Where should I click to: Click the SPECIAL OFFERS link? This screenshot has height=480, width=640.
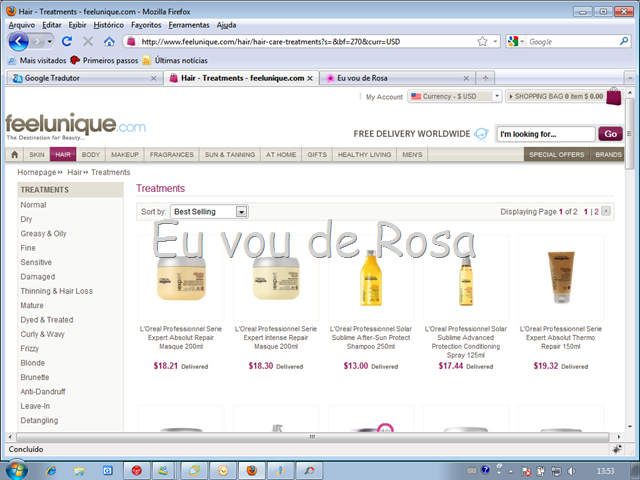(556, 154)
